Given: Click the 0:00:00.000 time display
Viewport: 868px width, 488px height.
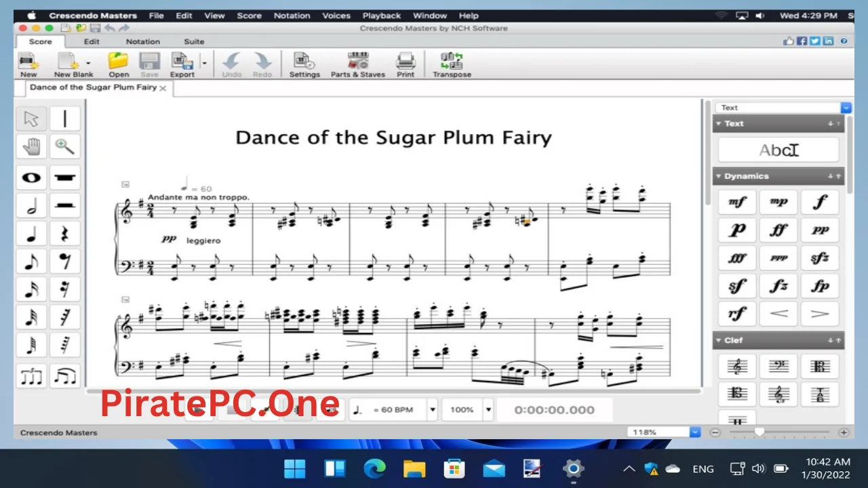Looking at the screenshot, I should [554, 409].
